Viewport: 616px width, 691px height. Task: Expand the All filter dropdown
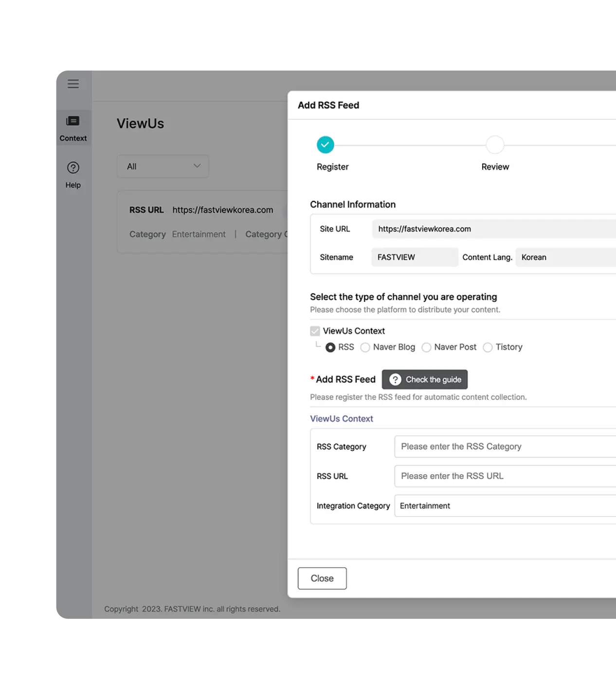click(163, 167)
